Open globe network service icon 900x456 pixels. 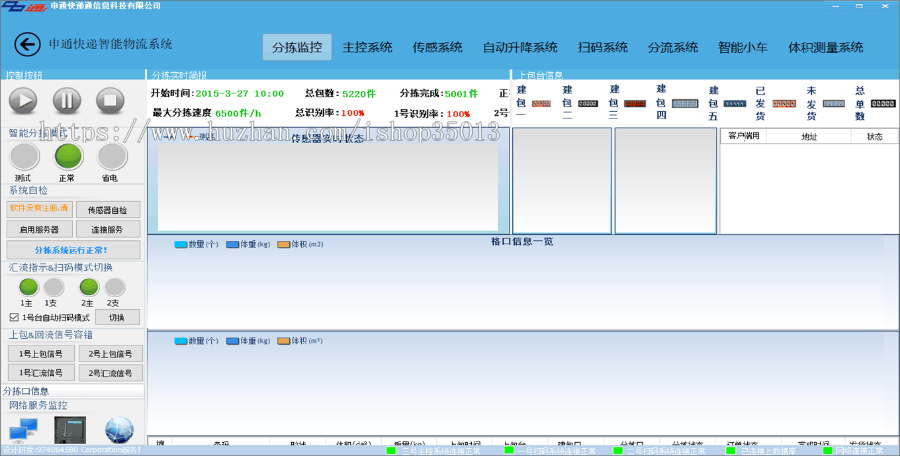[119, 431]
